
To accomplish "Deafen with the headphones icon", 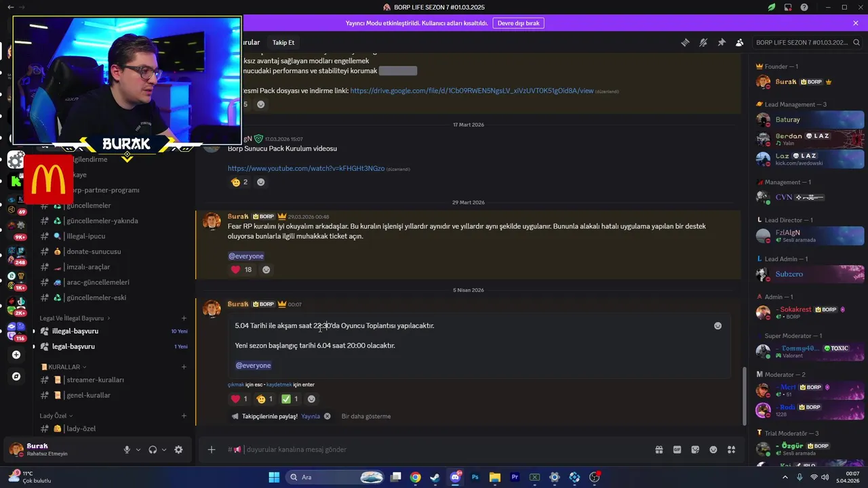I will (153, 449).
